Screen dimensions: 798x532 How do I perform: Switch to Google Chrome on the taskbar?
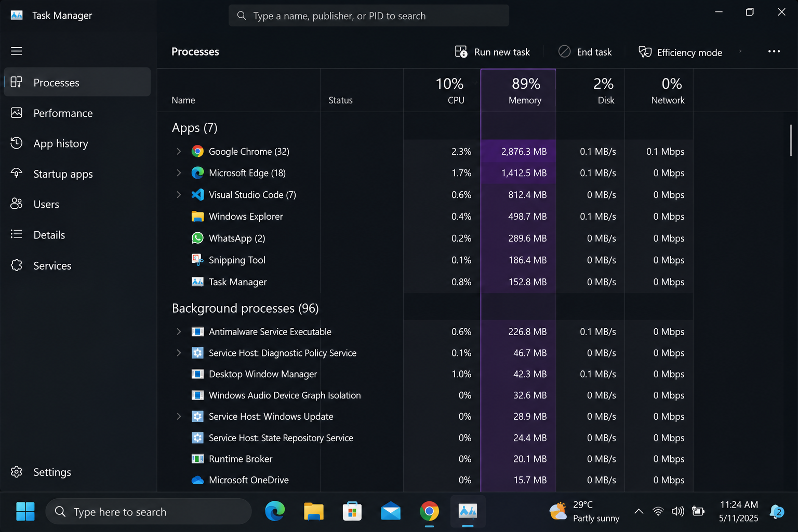pyautogui.click(x=429, y=512)
